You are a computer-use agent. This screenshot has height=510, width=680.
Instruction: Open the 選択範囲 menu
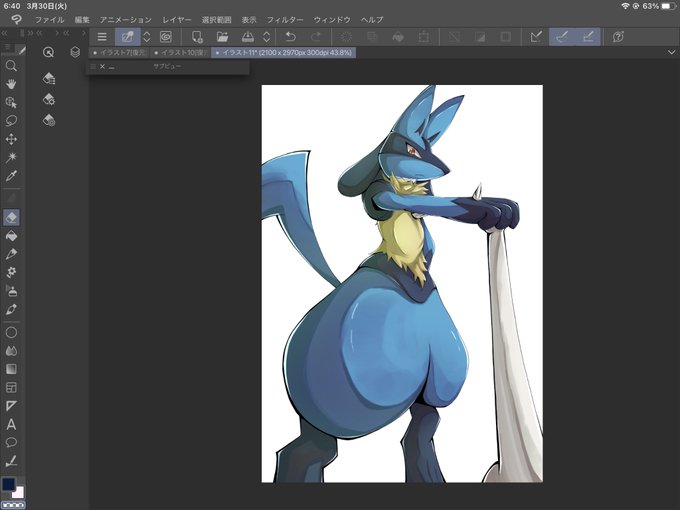(x=216, y=20)
